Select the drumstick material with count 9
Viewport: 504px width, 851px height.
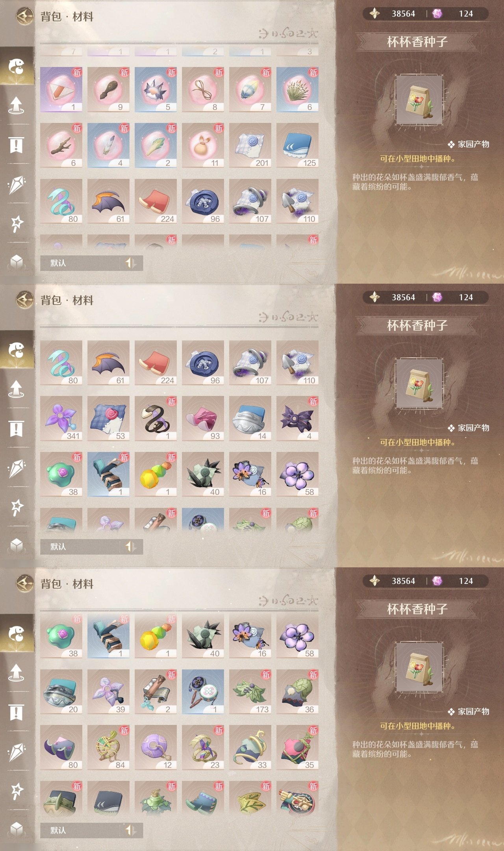pyautogui.click(x=108, y=89)
